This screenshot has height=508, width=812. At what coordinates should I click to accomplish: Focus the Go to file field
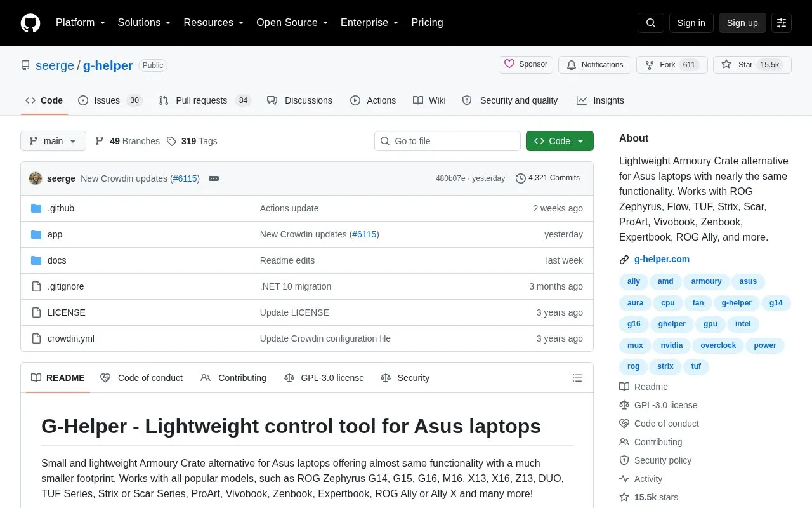tap(447, 141)
